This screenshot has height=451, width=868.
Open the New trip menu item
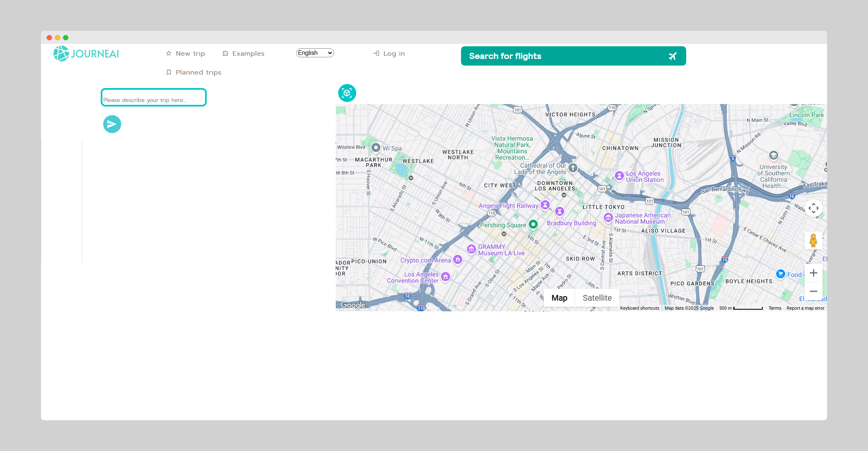(185, 54)
